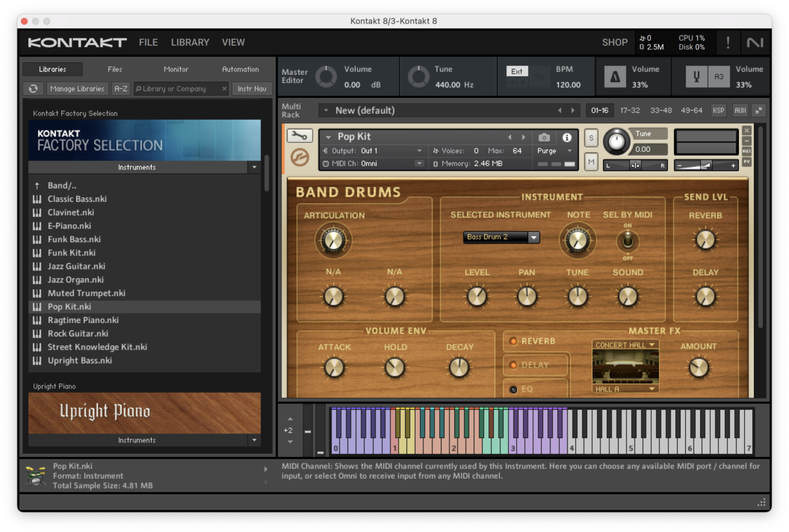Open Factory Selection Instruments dropdown arrow

tap(254, 168)
